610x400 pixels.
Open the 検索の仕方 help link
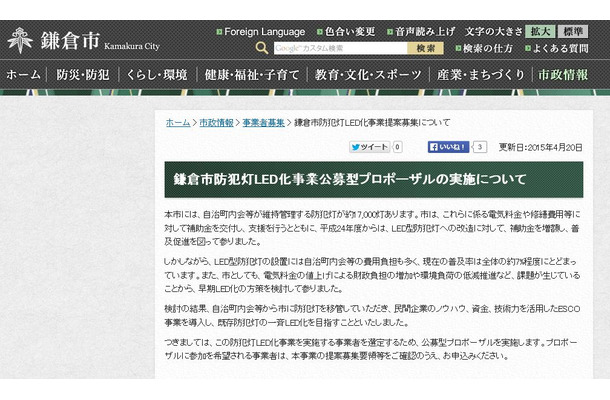click(484, 49)
